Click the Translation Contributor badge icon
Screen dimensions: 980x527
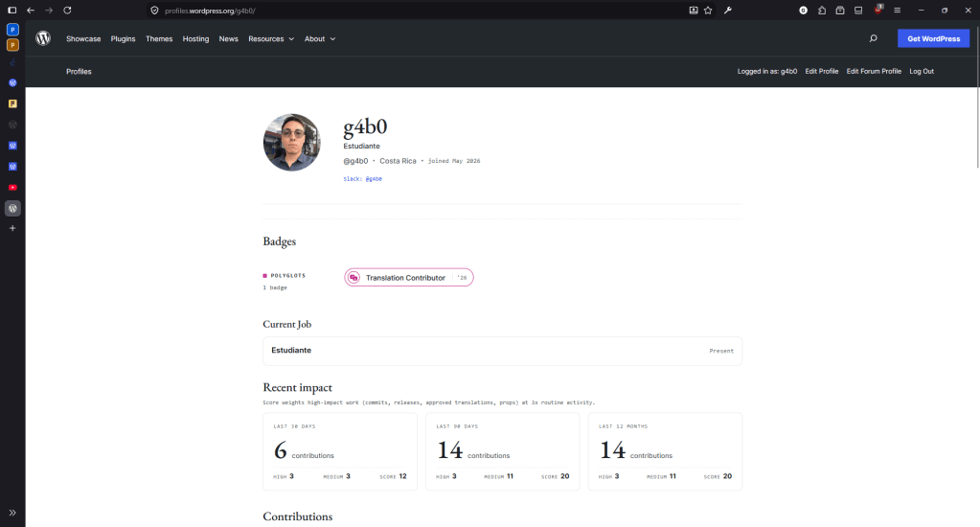tap(353, 278)
